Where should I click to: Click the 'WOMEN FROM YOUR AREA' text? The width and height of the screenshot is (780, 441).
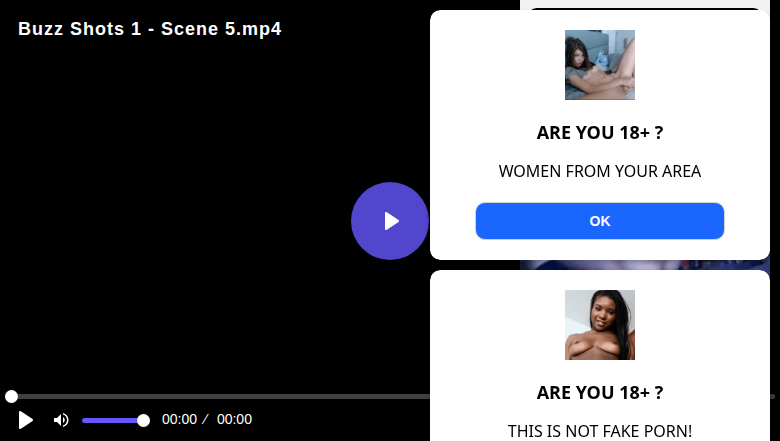click(x=599, y=171)
